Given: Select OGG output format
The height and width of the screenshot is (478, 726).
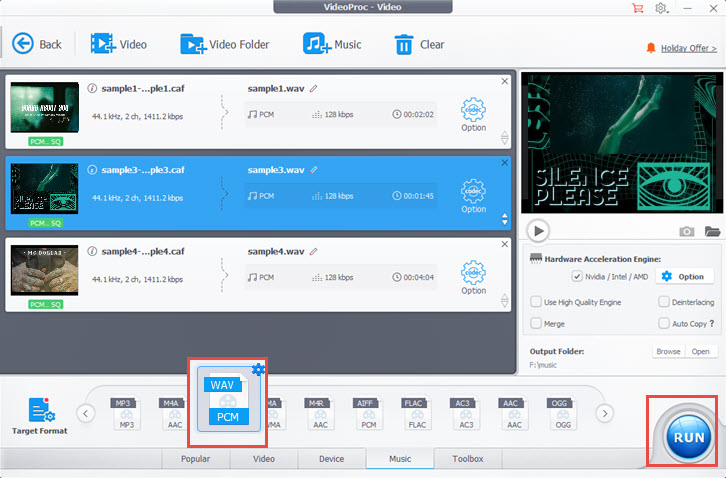Looking at the screenshot, I should 563,414.
